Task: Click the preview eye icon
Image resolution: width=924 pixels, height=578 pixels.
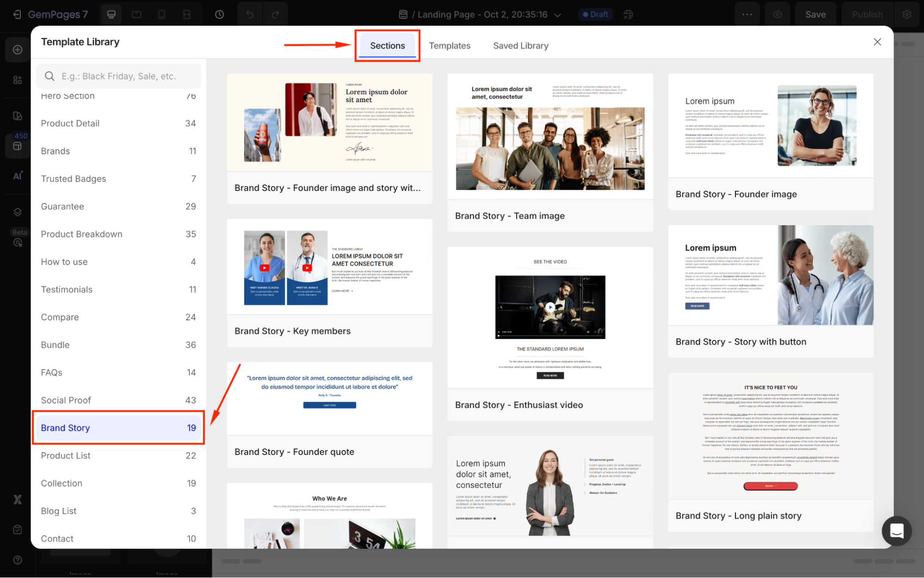Action: click(777, 14)
